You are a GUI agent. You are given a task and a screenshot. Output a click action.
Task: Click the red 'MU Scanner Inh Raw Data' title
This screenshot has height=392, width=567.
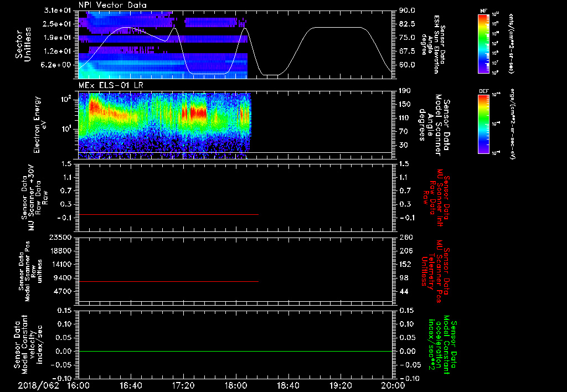pyautogui.click(x=437, y=198)
